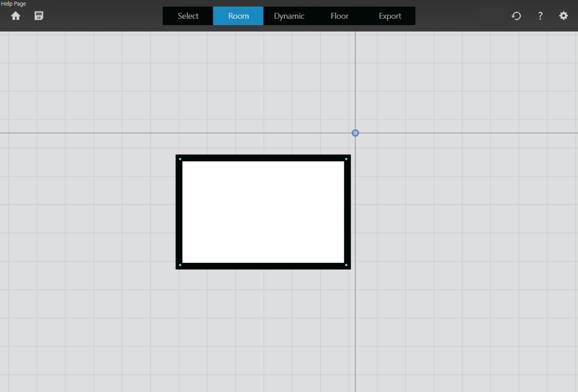
Task: Click the blue origin crosshair marker
Action: (x=355, y=133)
